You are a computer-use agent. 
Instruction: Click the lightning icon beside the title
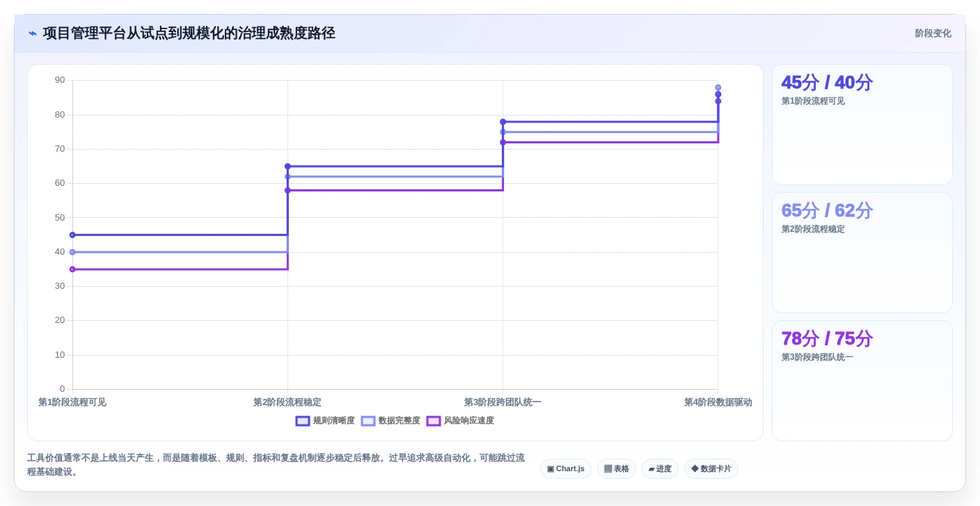coord(33,33)
